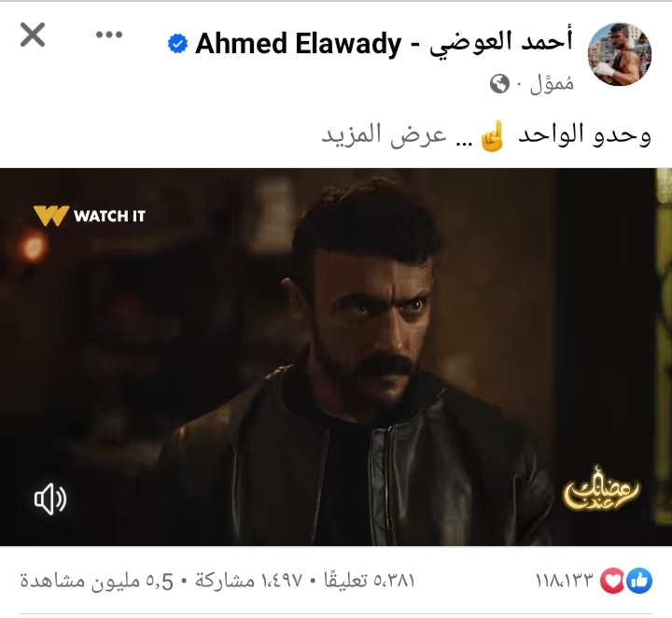Image resolution: width=672 pixels, height=618 pixels.
Task: Open the Ahmed Elawady page name link
Action: 384,43
